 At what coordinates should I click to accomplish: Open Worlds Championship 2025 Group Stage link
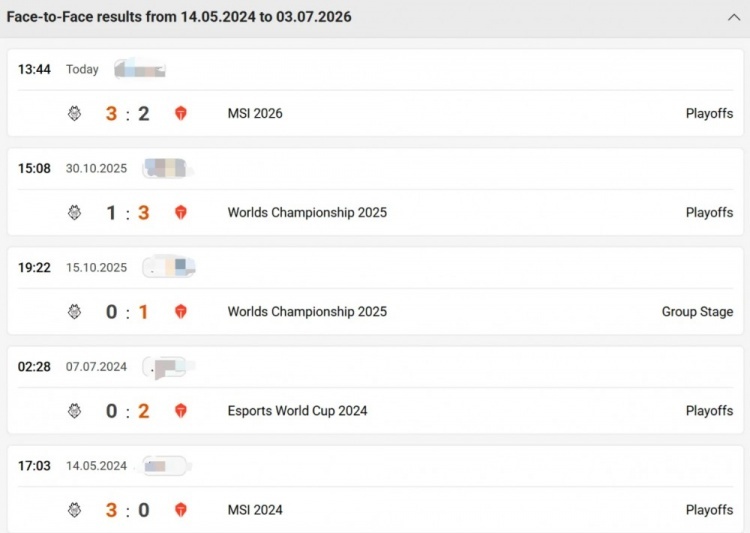coord(307,311)
